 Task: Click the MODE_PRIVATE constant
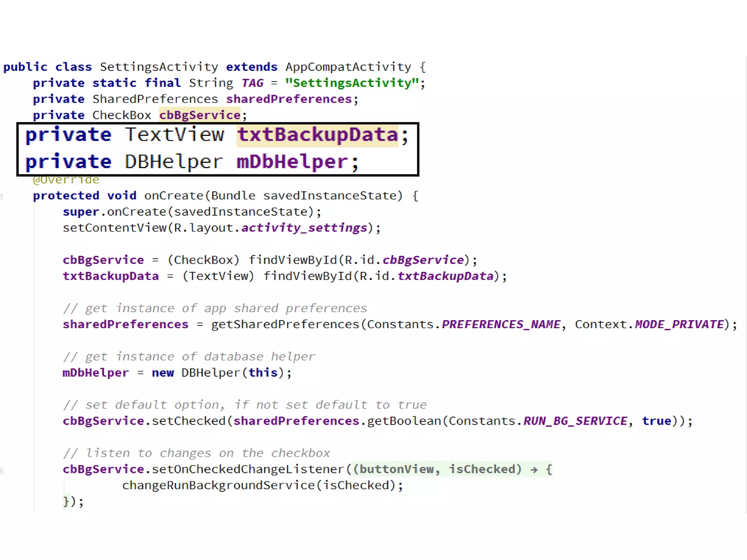coord(679,324)
